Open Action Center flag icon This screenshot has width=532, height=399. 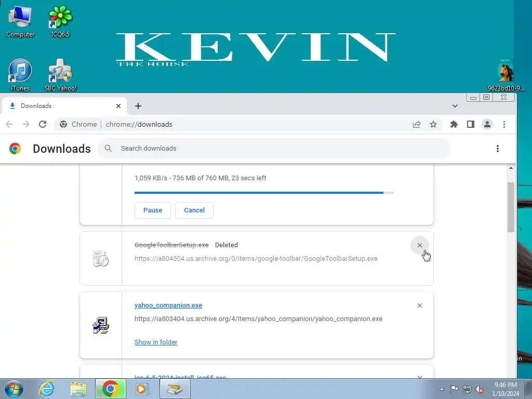454,389
